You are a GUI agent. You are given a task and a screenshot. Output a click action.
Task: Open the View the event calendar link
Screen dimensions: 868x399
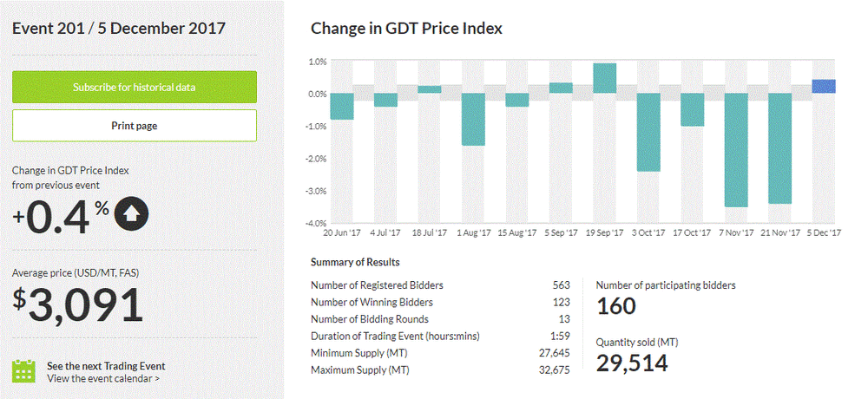(x=102, y=379)
